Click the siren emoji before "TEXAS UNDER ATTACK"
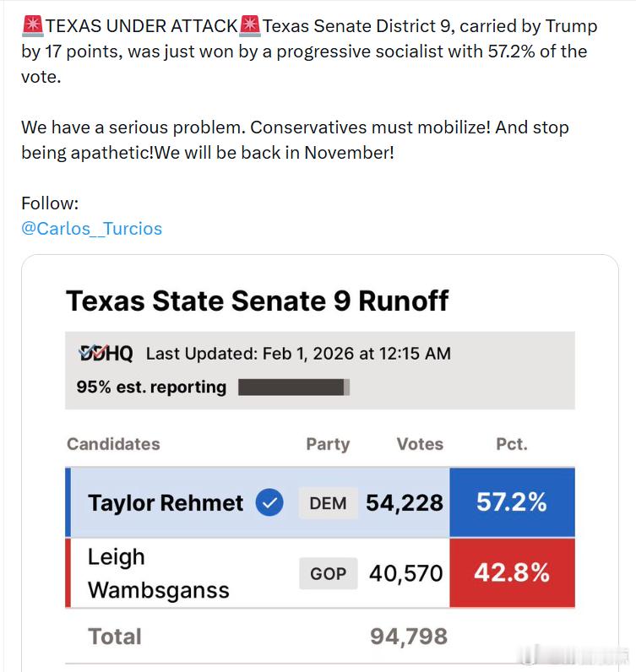This screenshot has width=636, height=672. point(31,26)
